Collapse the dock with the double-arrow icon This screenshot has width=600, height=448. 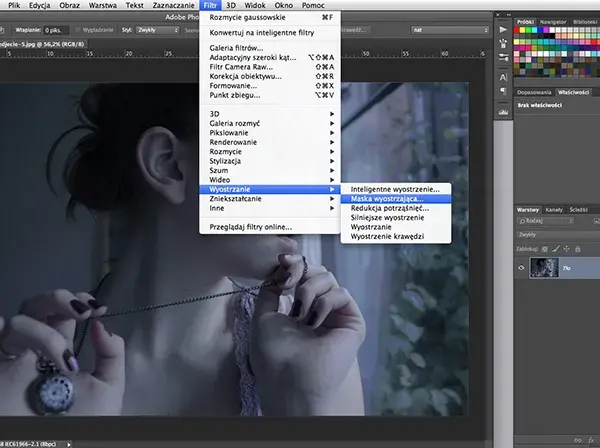pyautogui.click(x=509, y=15)
